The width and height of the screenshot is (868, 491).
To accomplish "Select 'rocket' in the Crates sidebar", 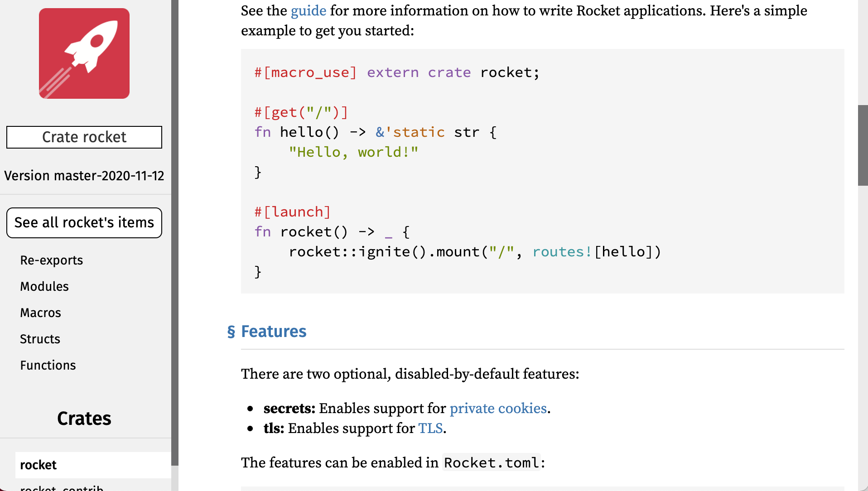I will 38,465.
